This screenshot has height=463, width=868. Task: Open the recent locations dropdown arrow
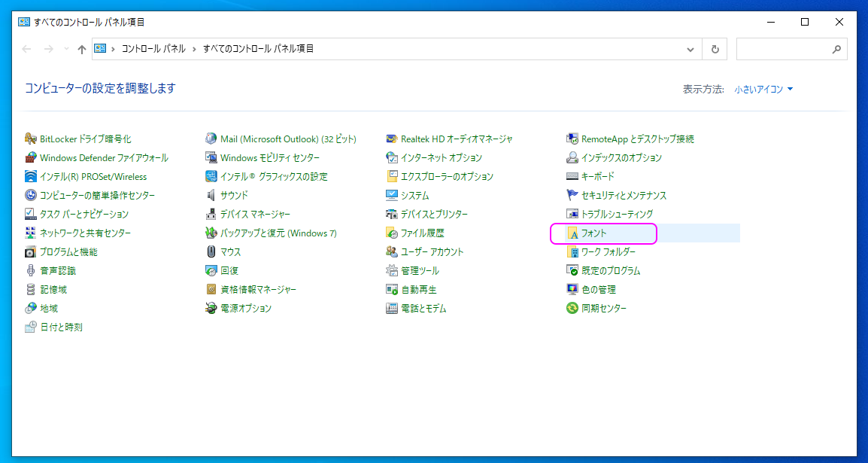pyautogui.click(x=67, y=49)
